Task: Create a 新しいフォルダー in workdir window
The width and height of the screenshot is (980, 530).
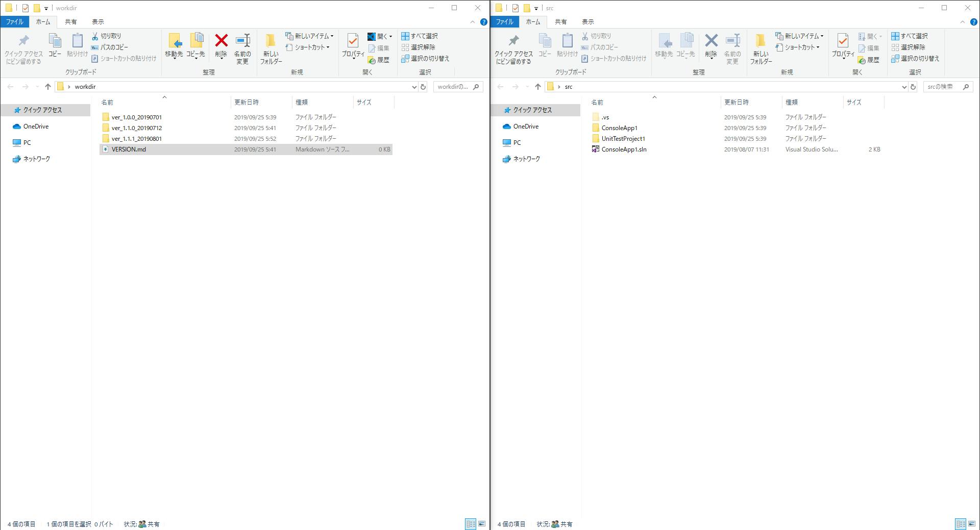Action: [271, 48]
